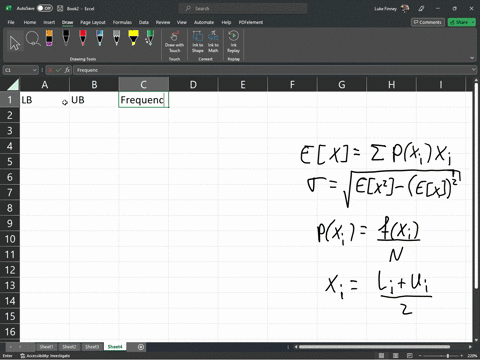
Task: Open the File menu
Action: point(11,22)
